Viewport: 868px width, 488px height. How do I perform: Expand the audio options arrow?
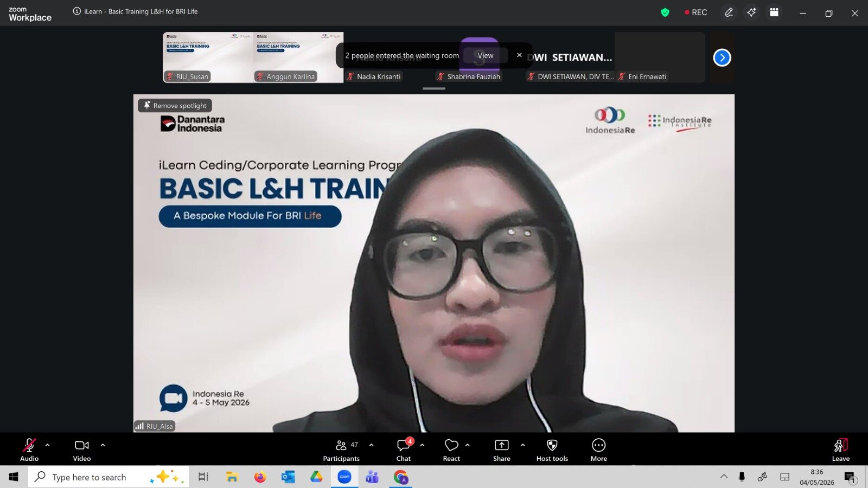coord(48,445)
